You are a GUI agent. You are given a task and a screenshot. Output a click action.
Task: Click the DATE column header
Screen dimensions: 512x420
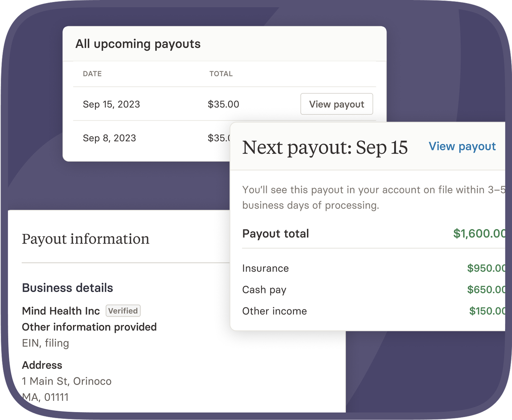(92, 74)
